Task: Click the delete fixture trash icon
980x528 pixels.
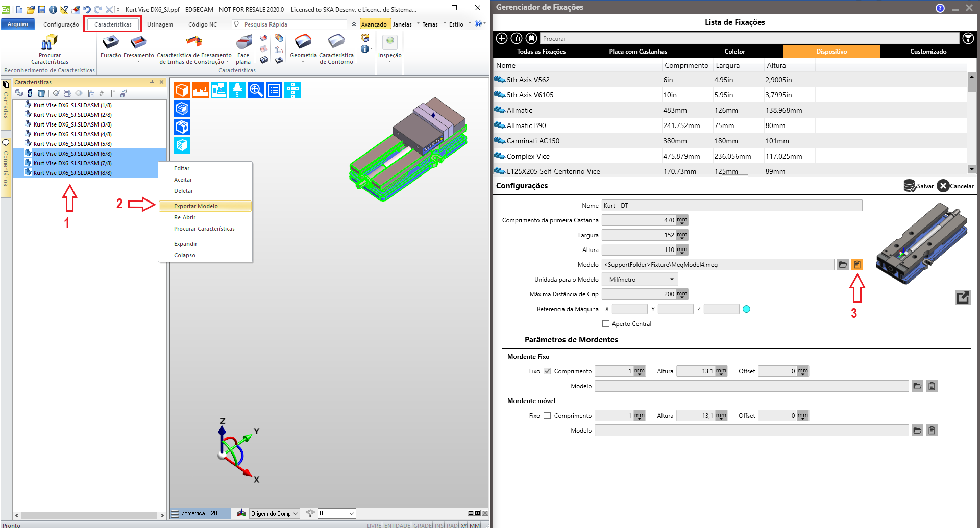Action: (x=531, y=38)
